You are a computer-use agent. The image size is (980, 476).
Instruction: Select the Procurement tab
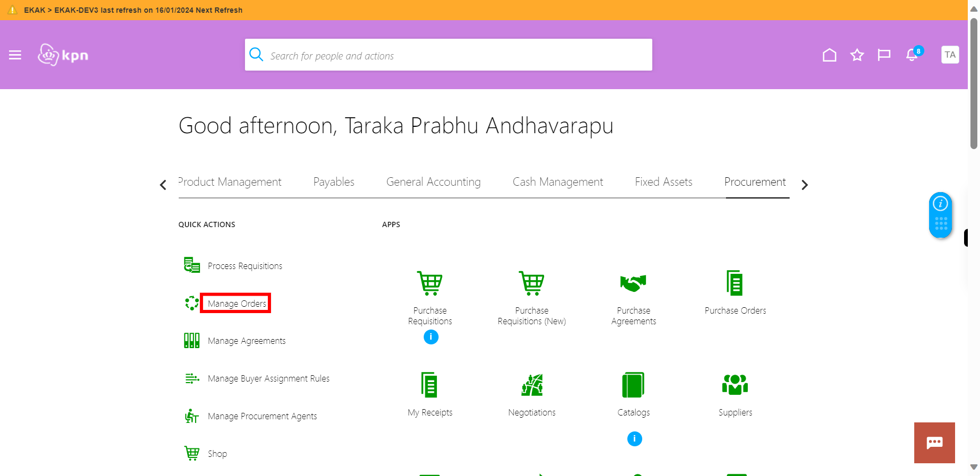[755, 182]
